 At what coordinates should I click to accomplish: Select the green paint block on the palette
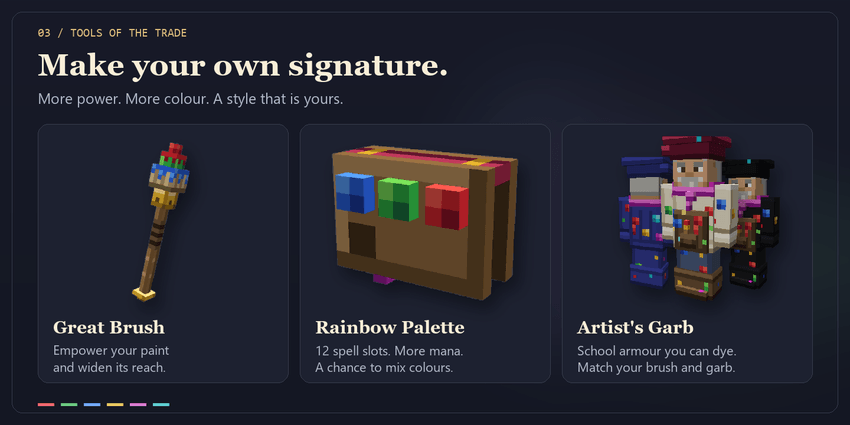[398, 199]
